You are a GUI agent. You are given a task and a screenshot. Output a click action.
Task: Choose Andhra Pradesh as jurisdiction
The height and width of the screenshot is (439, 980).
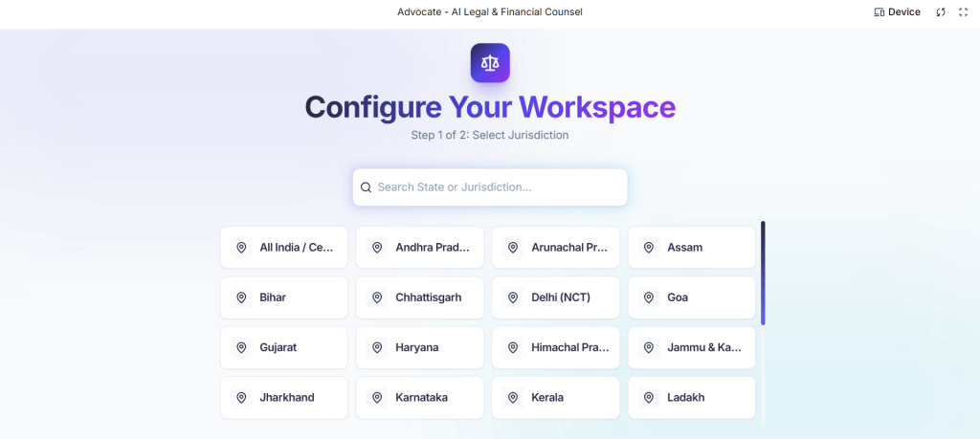(x=420, y=248)
